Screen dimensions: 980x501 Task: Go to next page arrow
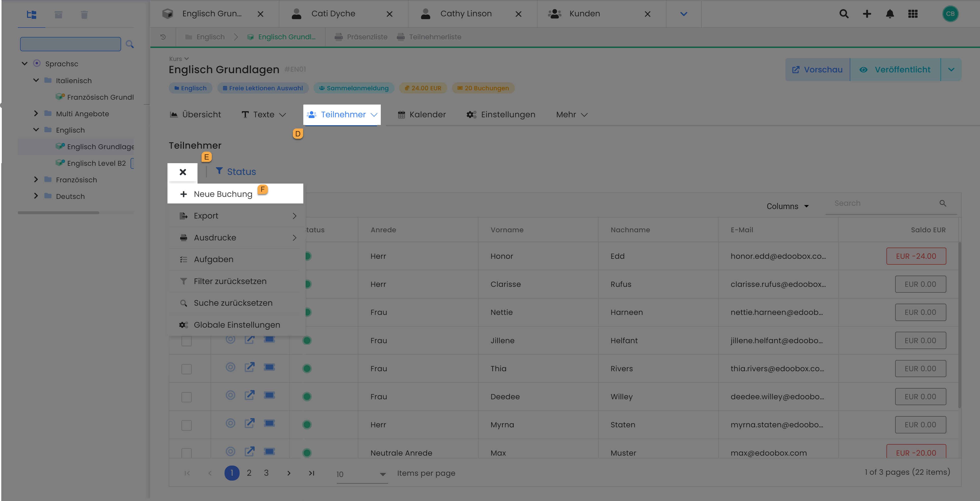[289, 473]
